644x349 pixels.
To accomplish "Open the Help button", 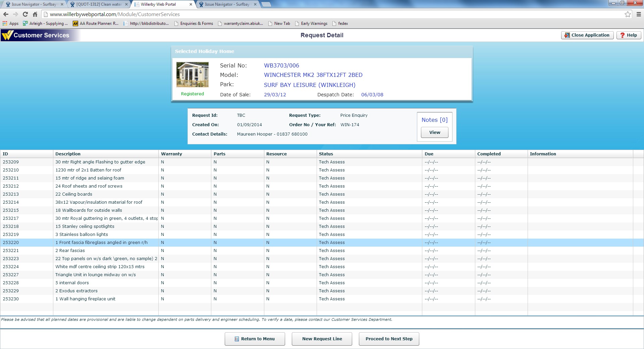I will pyautogui.click(x=629, y=35).
